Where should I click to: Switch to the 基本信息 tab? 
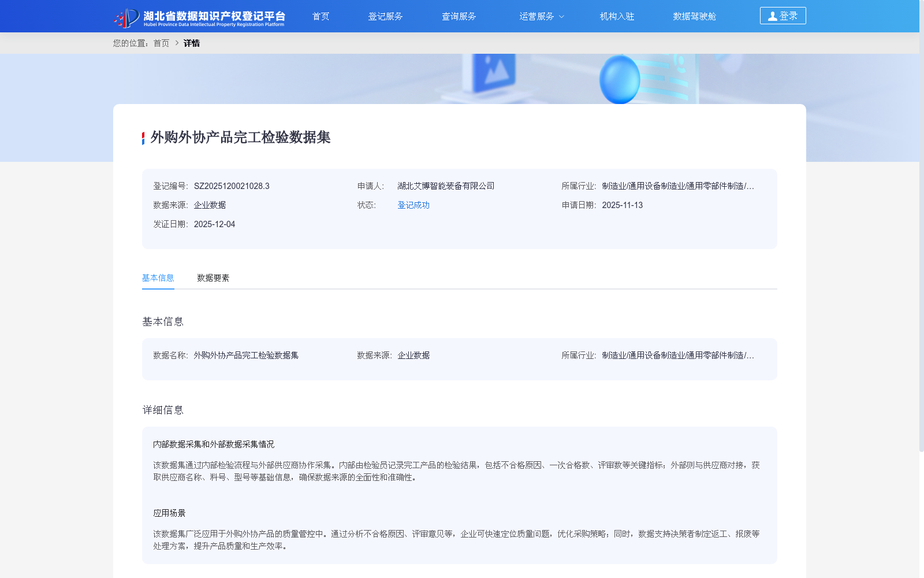[x=158, y=278]
